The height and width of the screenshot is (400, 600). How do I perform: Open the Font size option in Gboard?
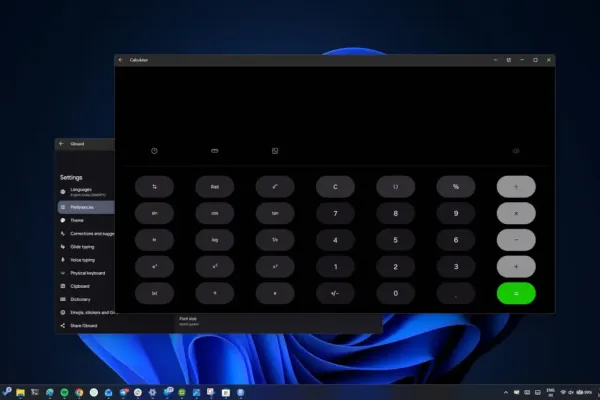tap(189, 321)
